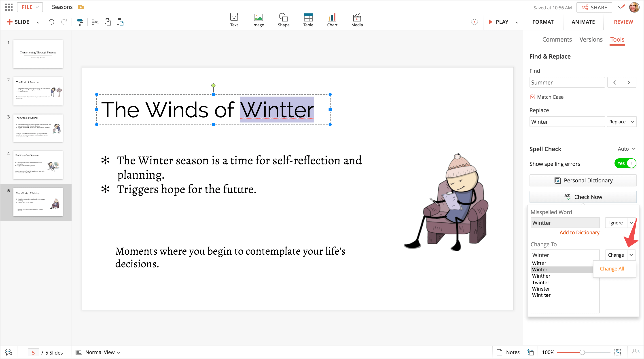Open the ANIMATE panel tab
Image resolution: width=644 pixels, height=359 pixels.
[583, 22]
